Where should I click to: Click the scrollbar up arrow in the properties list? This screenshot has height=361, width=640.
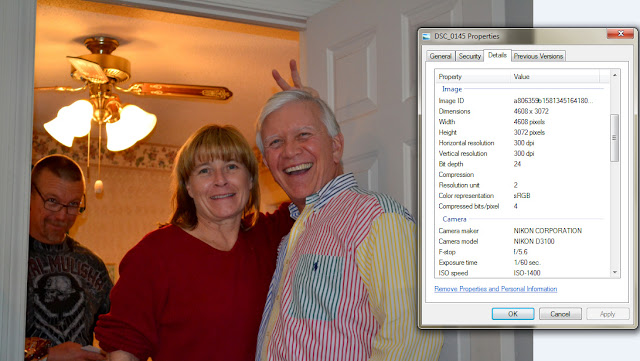coord(615,75)
